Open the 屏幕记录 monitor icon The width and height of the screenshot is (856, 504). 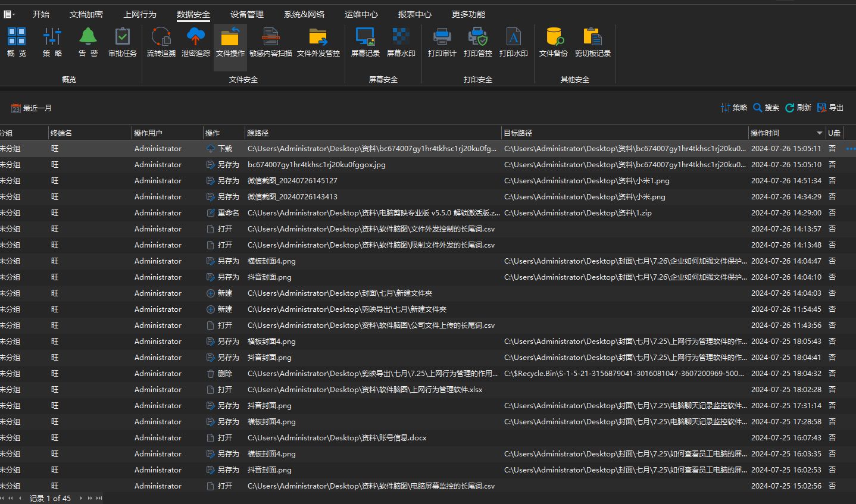pyautogui.click(x=365, y=42)
